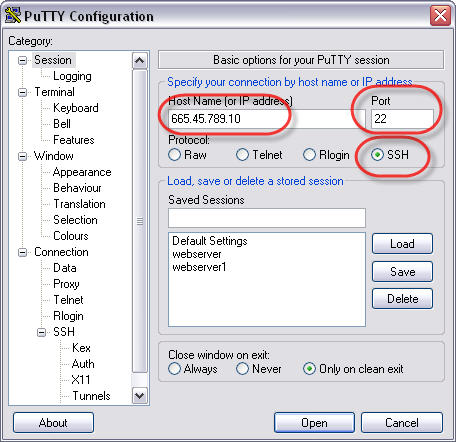
Task: Select the Proxy category item
Action: click(x=66, y=284)
